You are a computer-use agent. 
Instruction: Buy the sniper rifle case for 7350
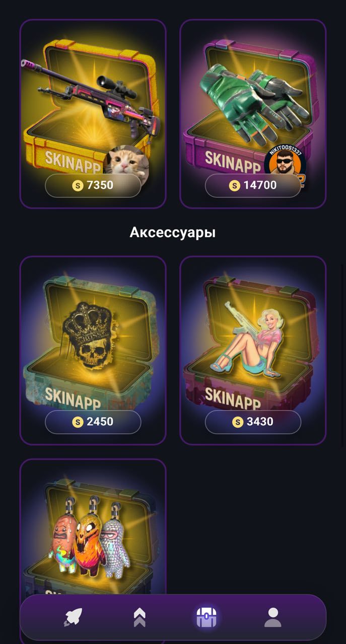coord(93,185)
